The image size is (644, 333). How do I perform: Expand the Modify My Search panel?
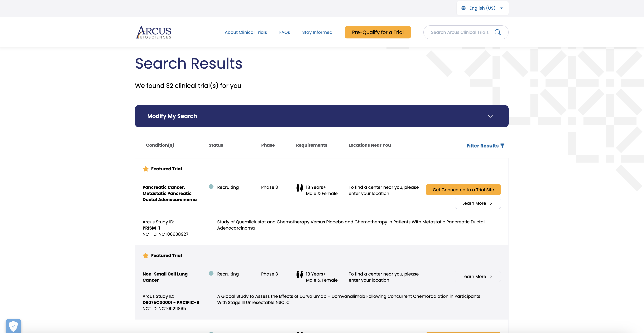321,116
